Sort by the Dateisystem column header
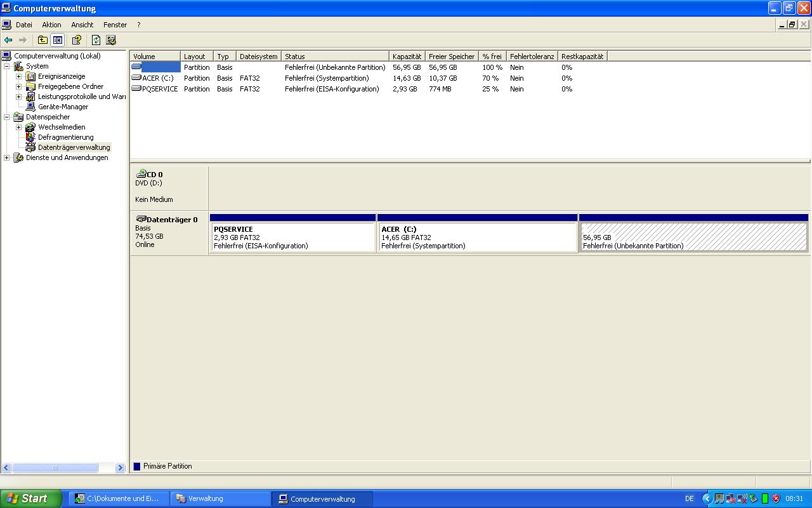 [x=259, y=57]
